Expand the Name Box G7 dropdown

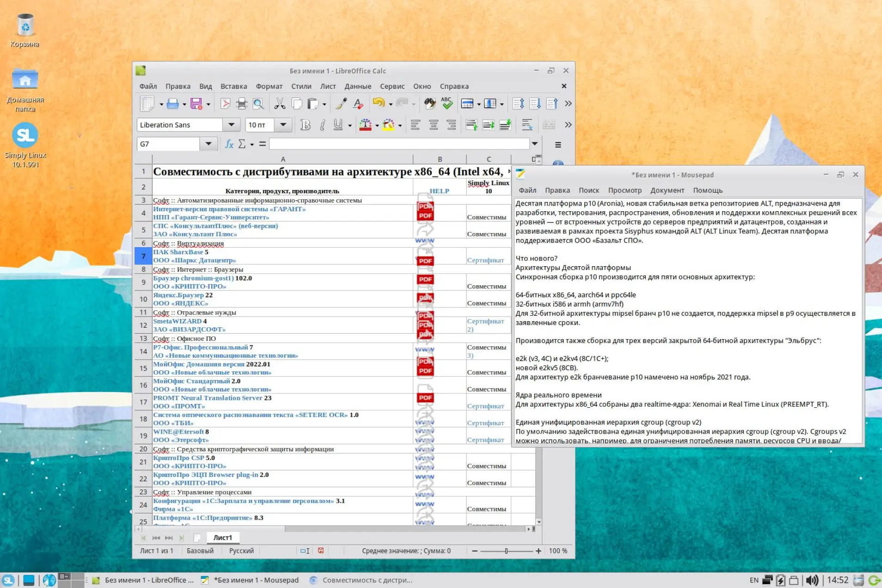pyautogui.click(x=208, y=144)
